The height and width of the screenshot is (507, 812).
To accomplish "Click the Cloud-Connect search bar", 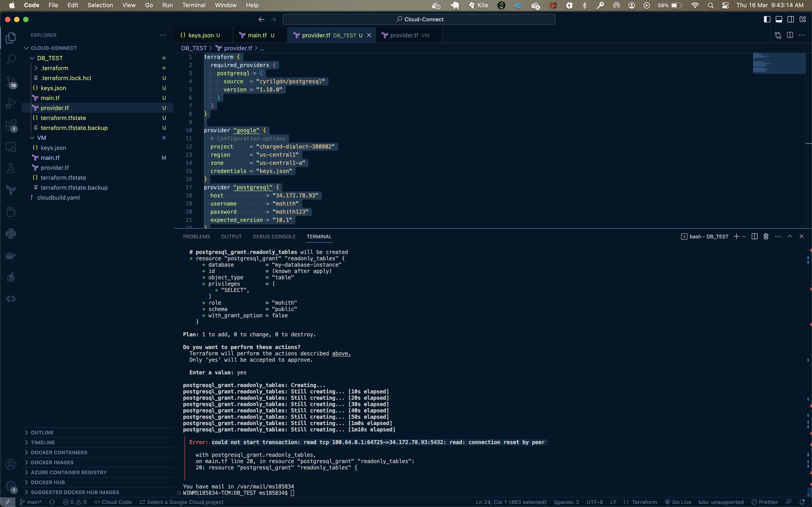I will [x=419, y=19].
